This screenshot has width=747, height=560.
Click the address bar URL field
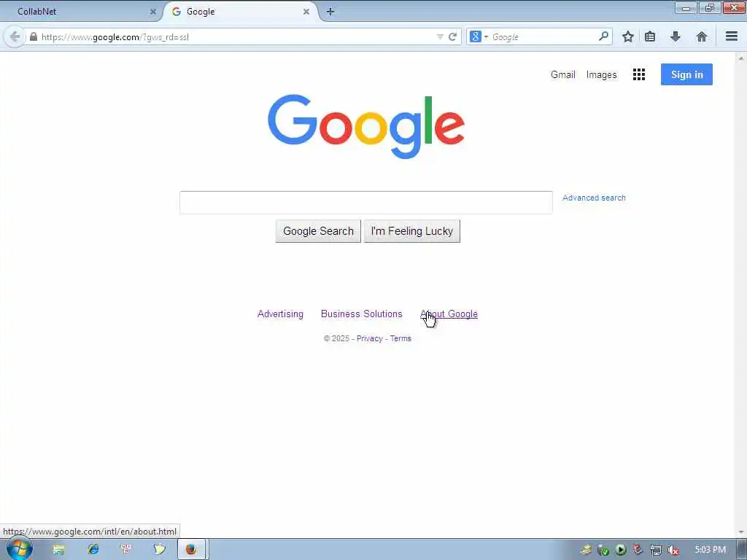point(237,36)
